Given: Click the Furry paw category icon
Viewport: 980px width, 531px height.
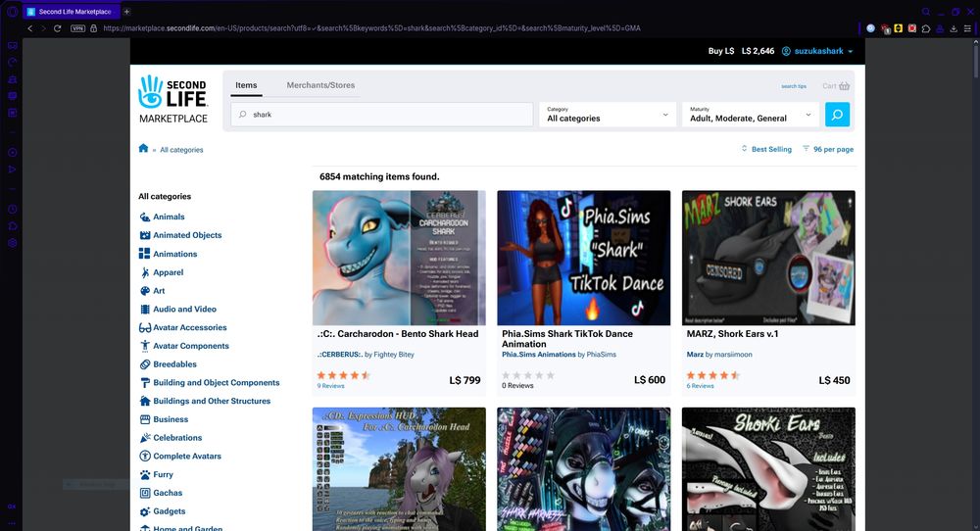Looking at the screenshot, I should pos(144,474).
